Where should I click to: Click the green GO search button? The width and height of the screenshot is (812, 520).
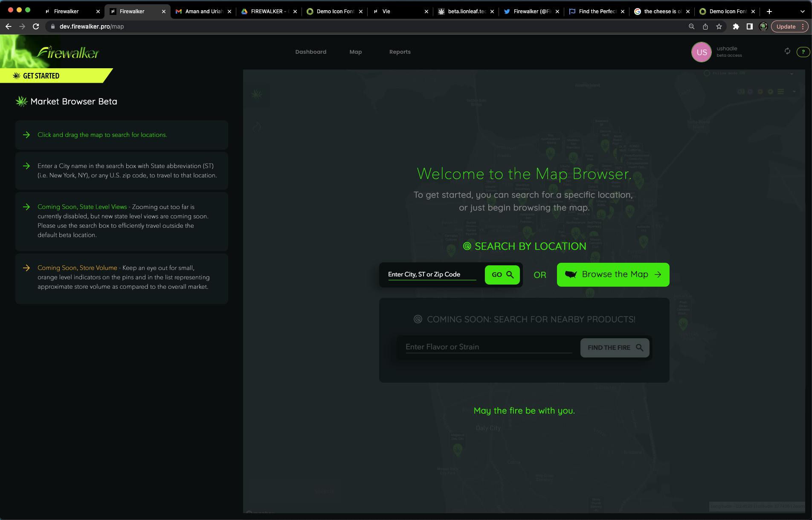[502, 275]
